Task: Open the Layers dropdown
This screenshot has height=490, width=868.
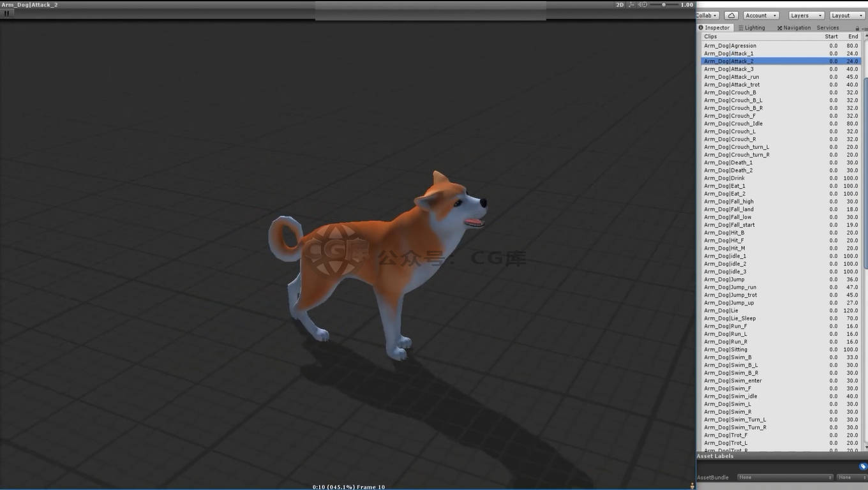Action: tap(806, 15)
